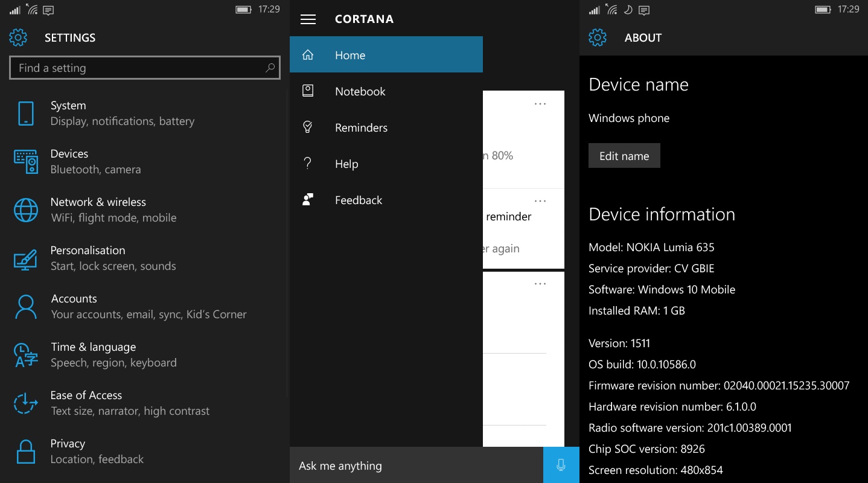The image size is (868, 483).
Task: Open System: Display, notifications, battery
Action: (145, 114)
